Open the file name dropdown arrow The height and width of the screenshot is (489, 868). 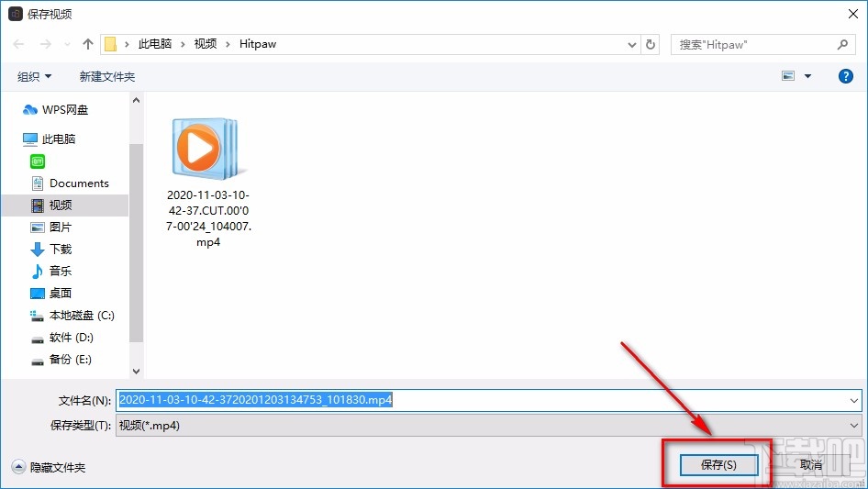(x=853, y=400)
